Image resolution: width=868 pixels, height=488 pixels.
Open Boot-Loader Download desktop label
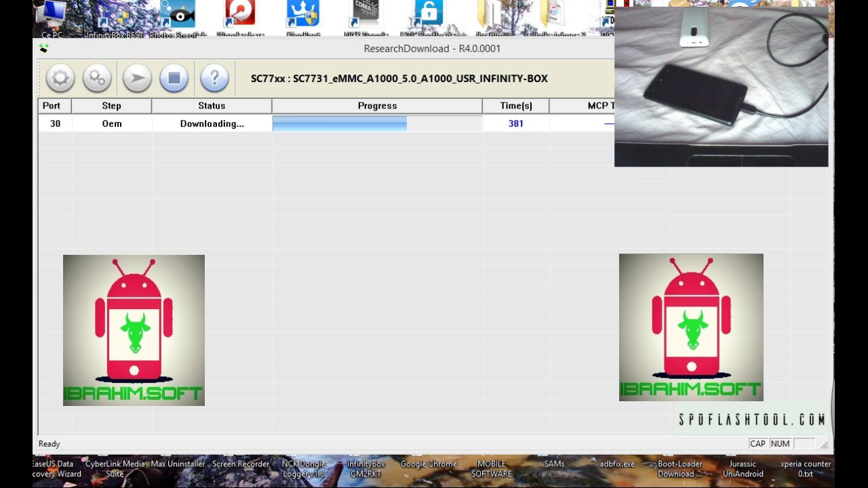[679, 469]
